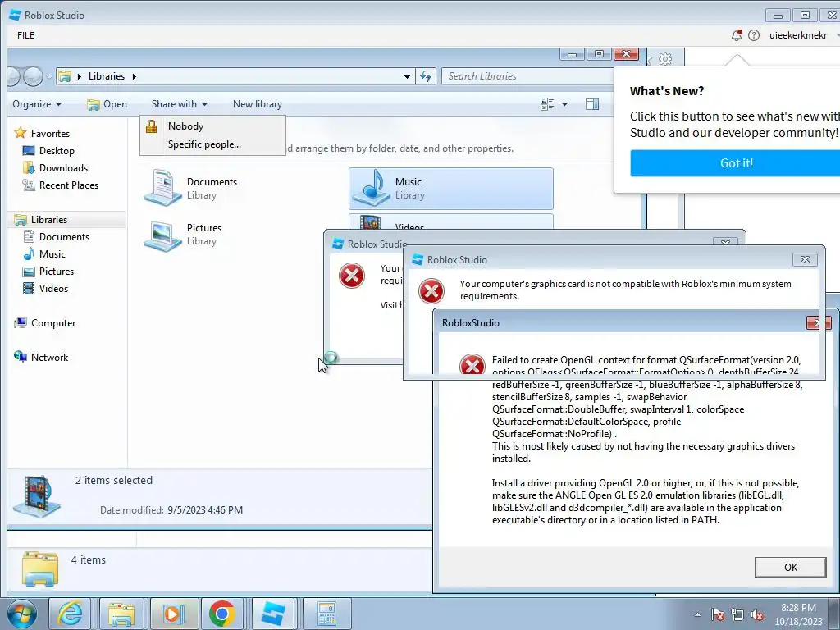Click the Explorer back navigation arrow
The width and height of the screenshot is (840, 630).
[x=13, y=76]
